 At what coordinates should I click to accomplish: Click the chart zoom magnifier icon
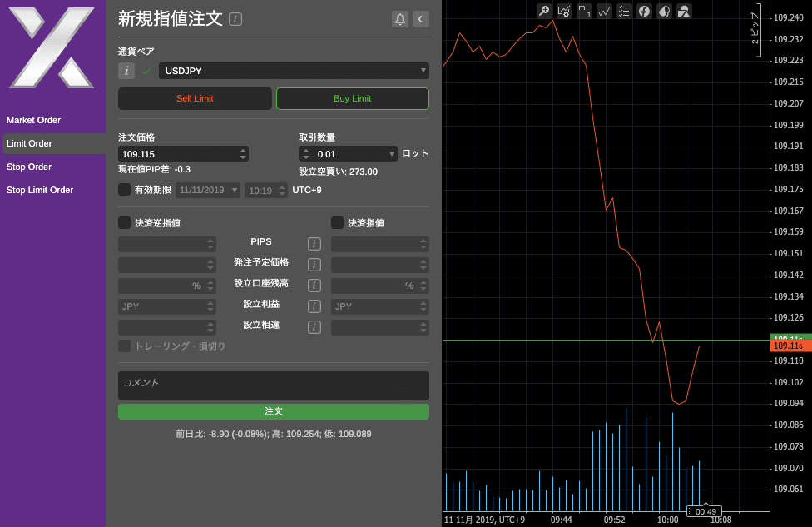point(544,11)
